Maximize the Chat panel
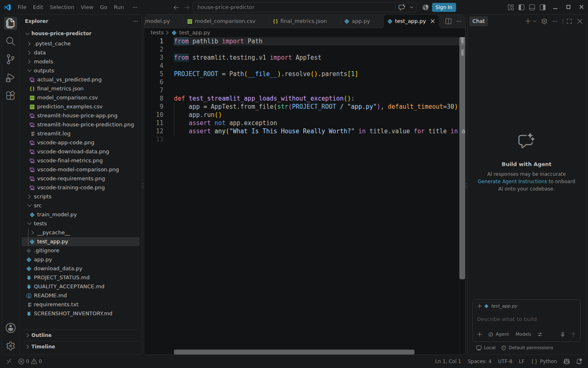 pos(569,21)
